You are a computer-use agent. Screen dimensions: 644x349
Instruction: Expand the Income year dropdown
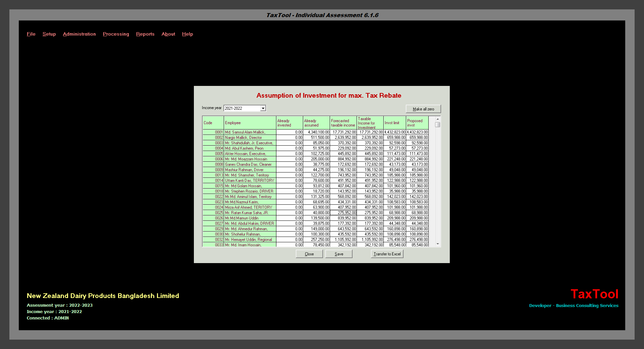[263, 108]
